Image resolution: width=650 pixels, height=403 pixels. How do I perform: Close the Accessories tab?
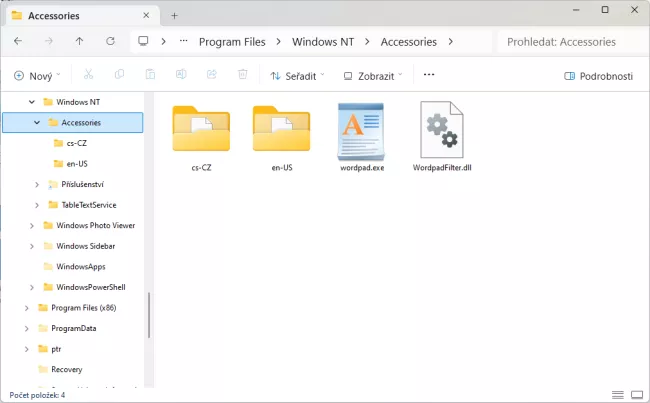[x=146, y=15]
